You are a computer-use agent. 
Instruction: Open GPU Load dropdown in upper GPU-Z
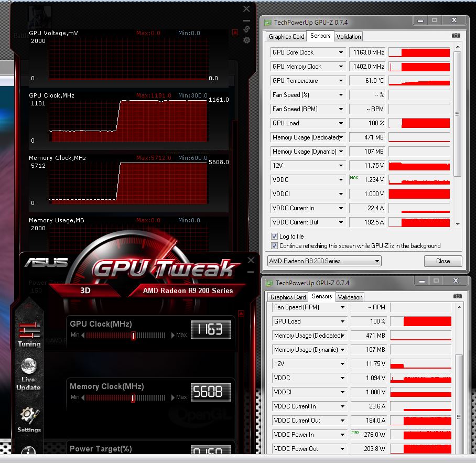point(341,123)
